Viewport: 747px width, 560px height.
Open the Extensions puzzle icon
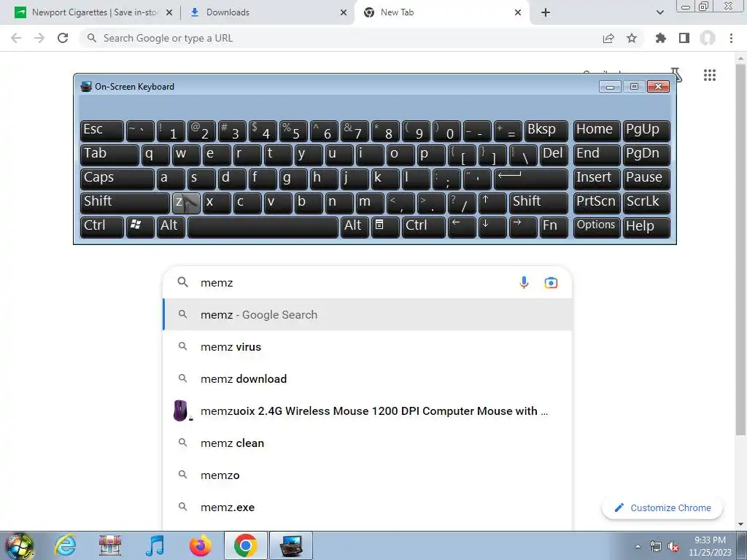pyautogui.click(x=661, y=38)
